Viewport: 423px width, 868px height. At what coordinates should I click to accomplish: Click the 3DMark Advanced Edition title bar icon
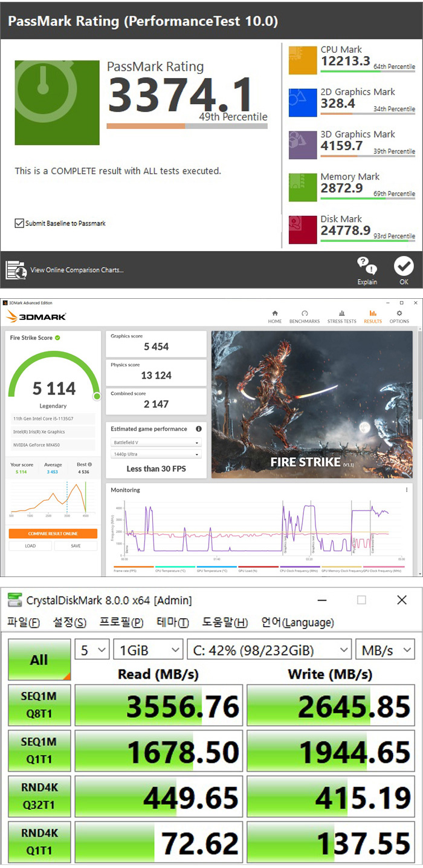[x=5, y=302]
